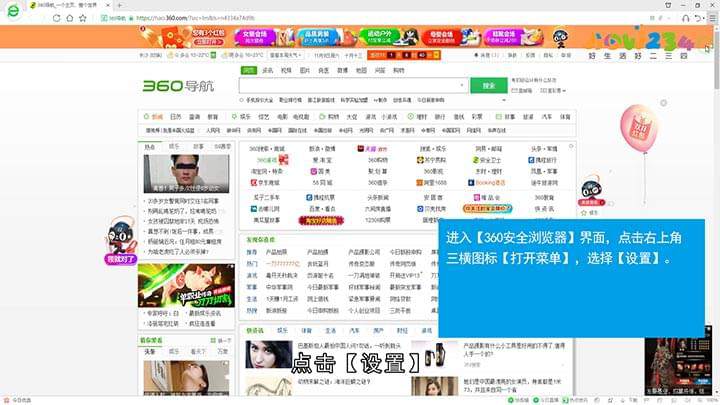Select the 视频 search tab

[x=286, y=70]
